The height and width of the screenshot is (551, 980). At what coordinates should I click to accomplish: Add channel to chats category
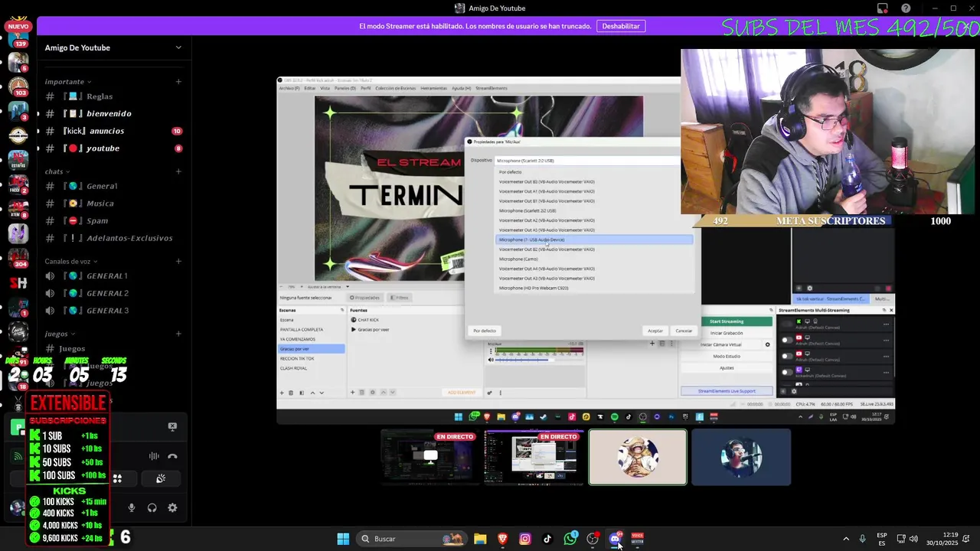[x=178, y=171]
